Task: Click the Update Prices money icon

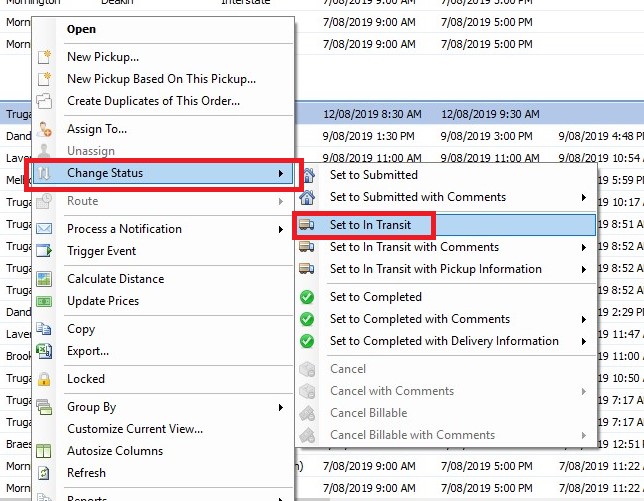Action: 44,301
